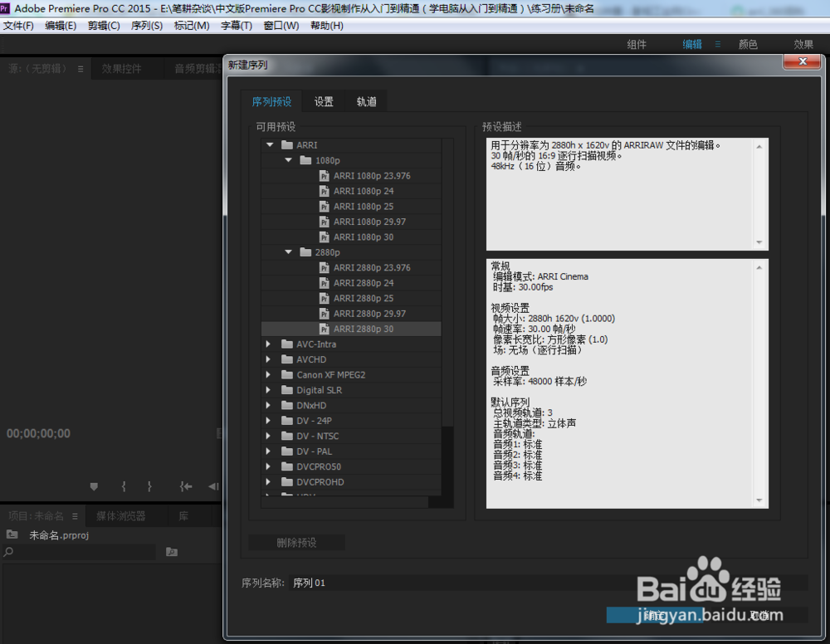Click Add Marker icon in source monitor
The height and width of the screenshot is (644, 830).
(x=94, y=486)
